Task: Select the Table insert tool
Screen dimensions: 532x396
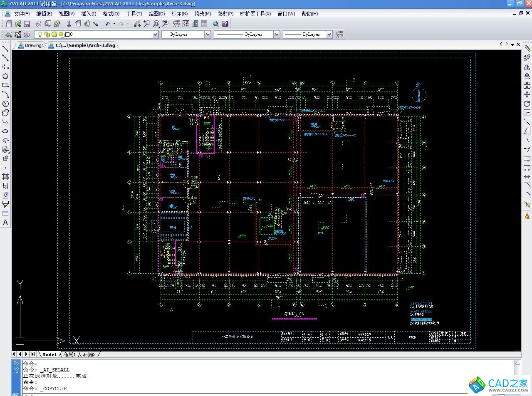Action: click(5, 213)
